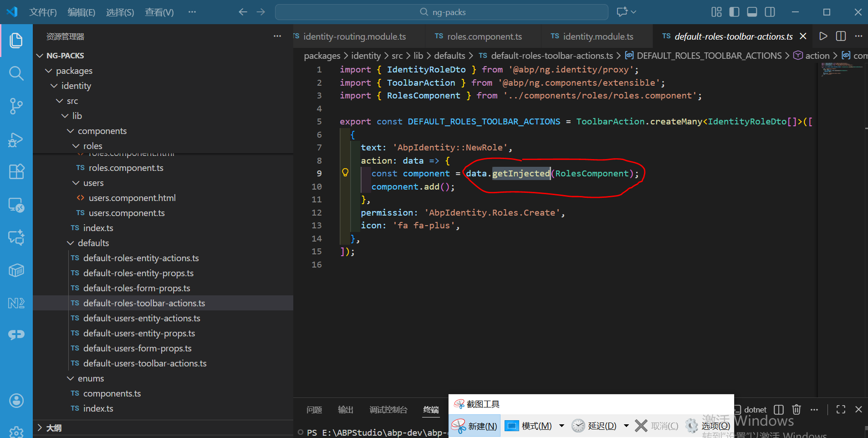The width and height of the screenshot is (868, 438).
Task: Toggle the secondary side bar visibility
Action: (x=770, y=12)
